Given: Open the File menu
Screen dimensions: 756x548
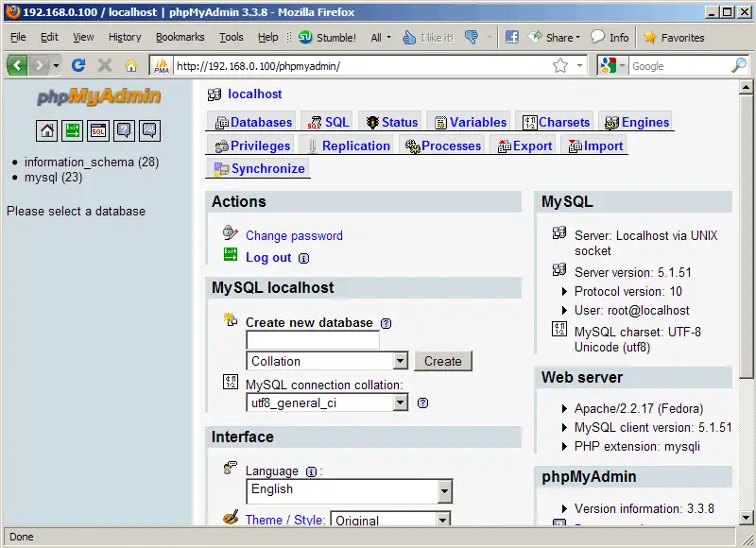Looking at the screenshot, I should [18, 37].
